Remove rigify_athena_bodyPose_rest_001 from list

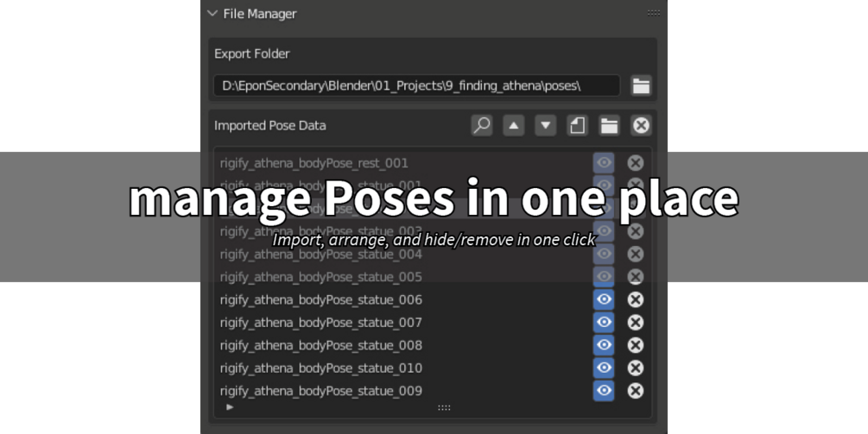(x=636, y=163)
